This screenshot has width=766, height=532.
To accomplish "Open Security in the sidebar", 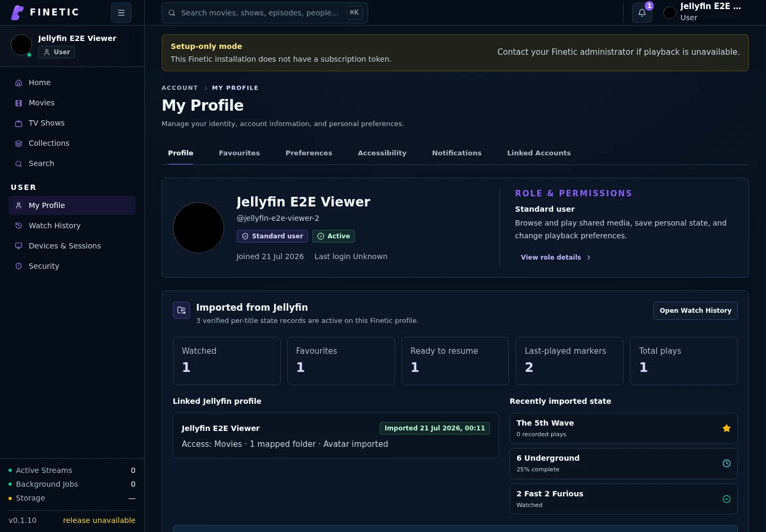I will pyautogui.click(x=72, y=266).
